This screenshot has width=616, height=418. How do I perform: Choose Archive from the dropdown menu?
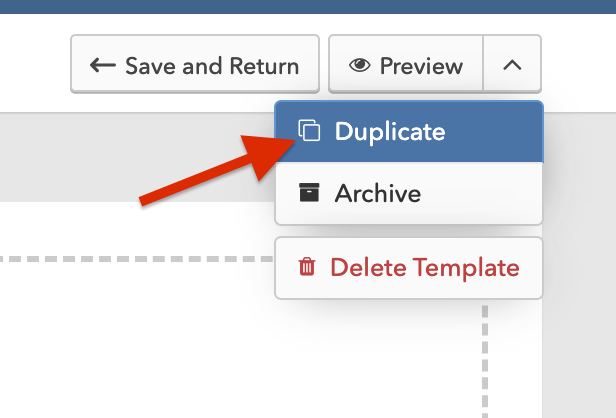pyautogui.click(x=409, y=193)
